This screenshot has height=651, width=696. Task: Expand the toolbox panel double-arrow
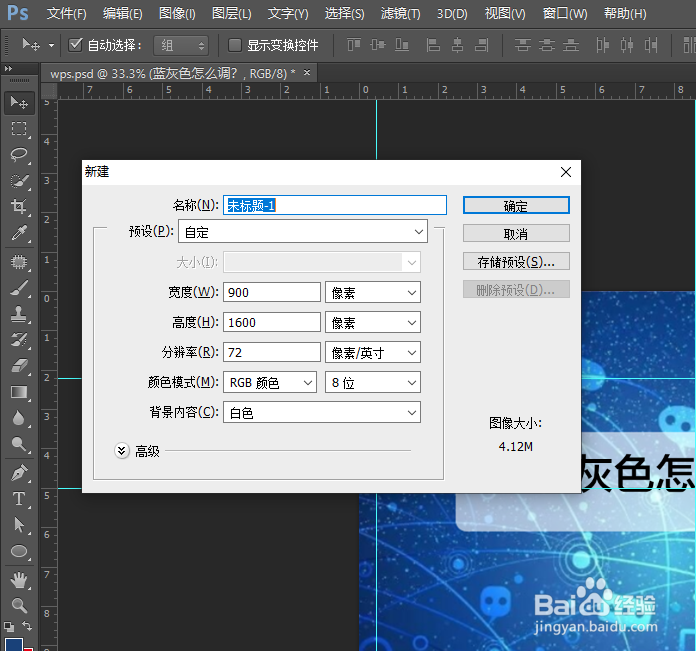[x=8, y=68]
